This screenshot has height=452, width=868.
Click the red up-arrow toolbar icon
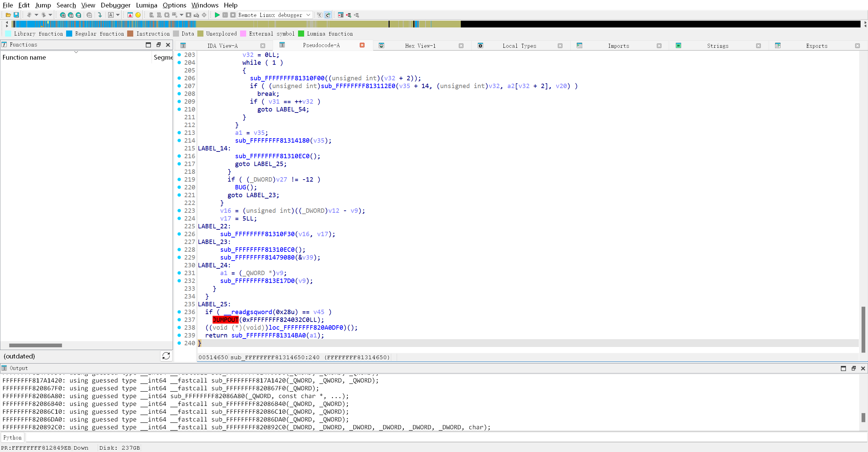click(x=130, y=15)
